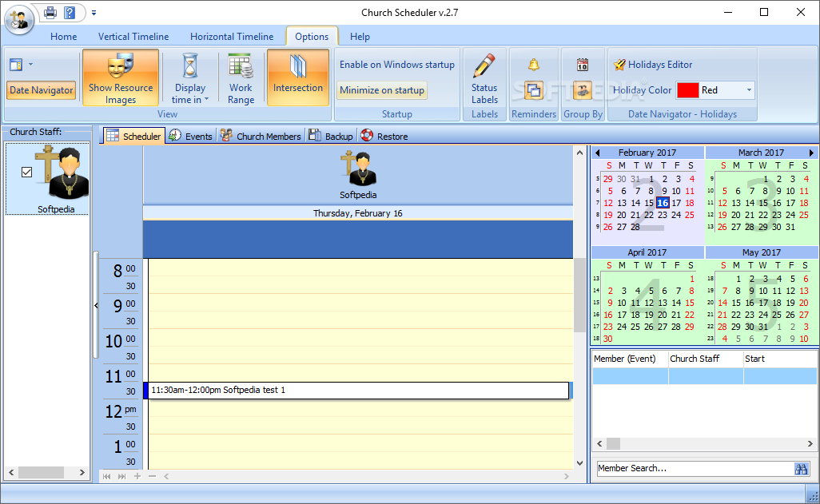Expand the view layout dropdown arrow

click(x=30, y=65)
